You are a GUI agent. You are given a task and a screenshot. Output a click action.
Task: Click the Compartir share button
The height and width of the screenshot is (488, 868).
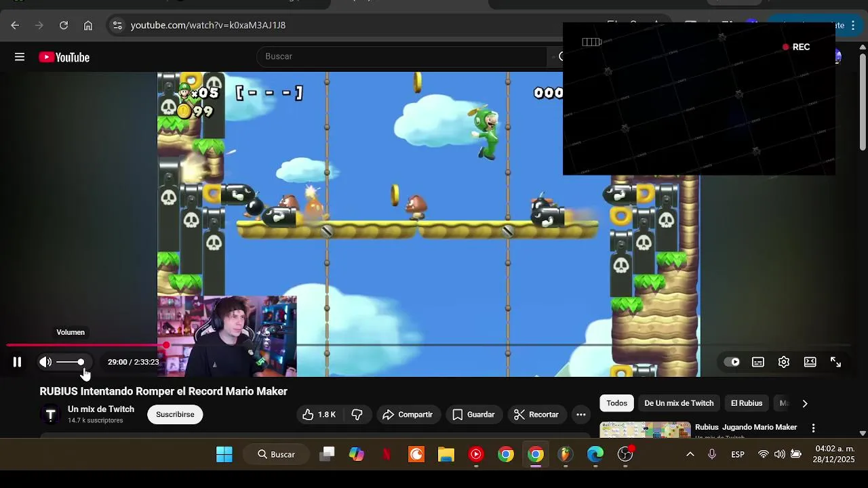coord(408,414)
